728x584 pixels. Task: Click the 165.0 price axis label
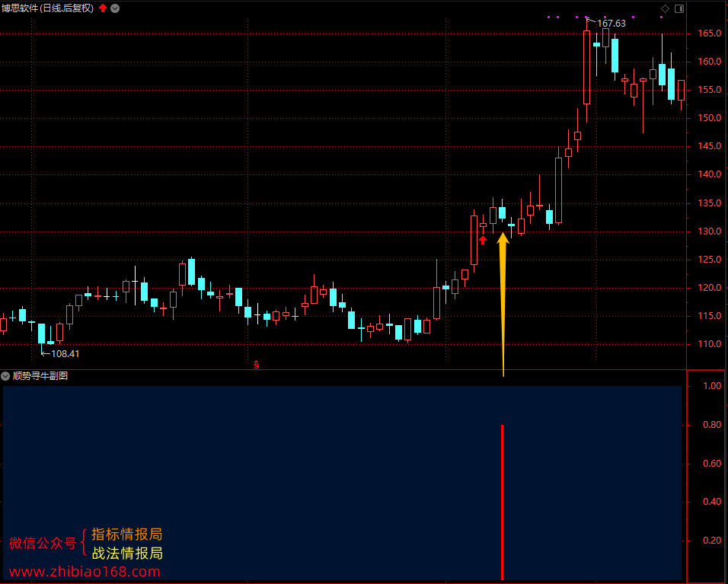pyautogui.click(x=710, y=34)
